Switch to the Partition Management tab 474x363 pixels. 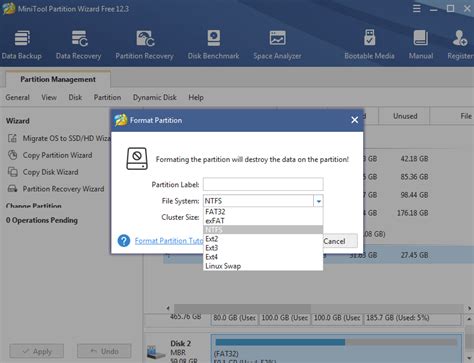coord(58,79)
